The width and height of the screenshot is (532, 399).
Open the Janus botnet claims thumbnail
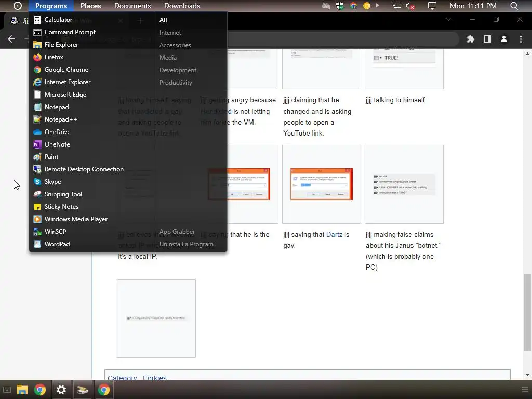[x=404, y=184]
